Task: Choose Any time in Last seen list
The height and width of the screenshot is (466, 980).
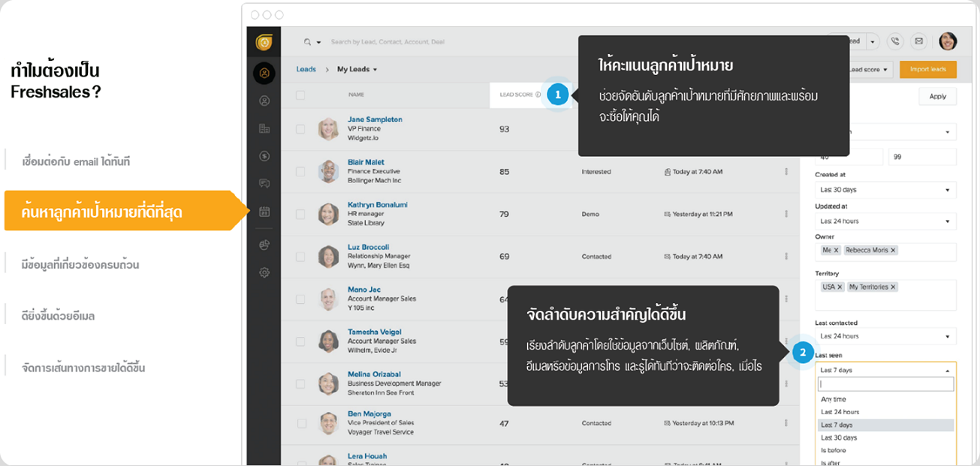Action: tap(885, 399)
